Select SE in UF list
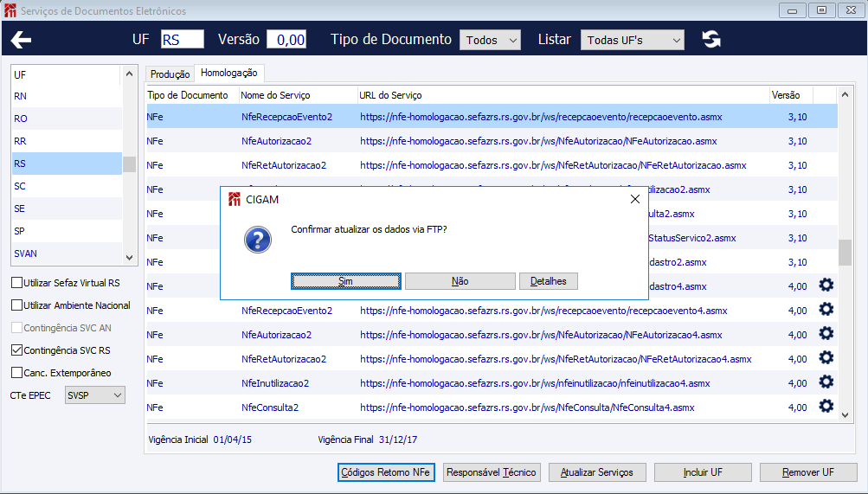868x494 pixels. pyautogui.click(x=67, y=209)
